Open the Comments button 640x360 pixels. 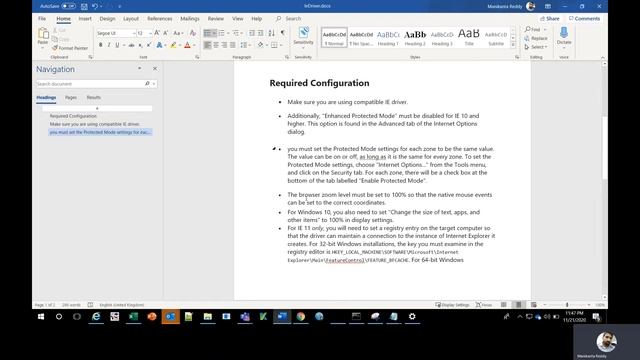tap(584, 19)
